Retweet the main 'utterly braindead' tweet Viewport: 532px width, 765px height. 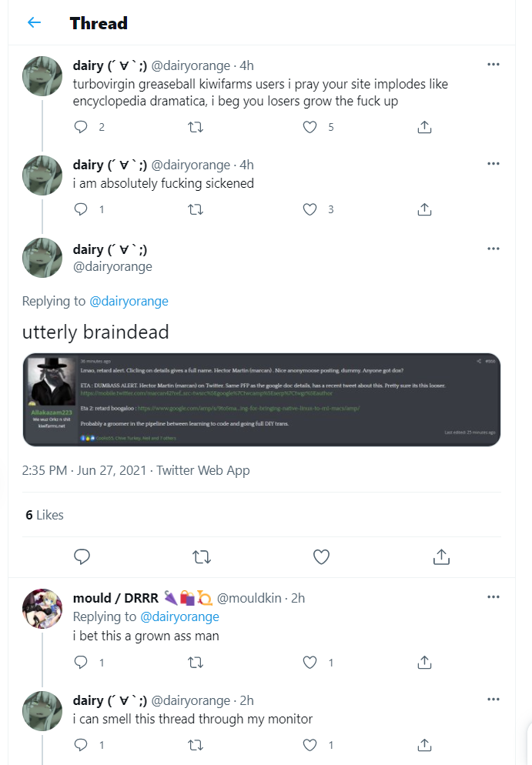pos(202,556)
